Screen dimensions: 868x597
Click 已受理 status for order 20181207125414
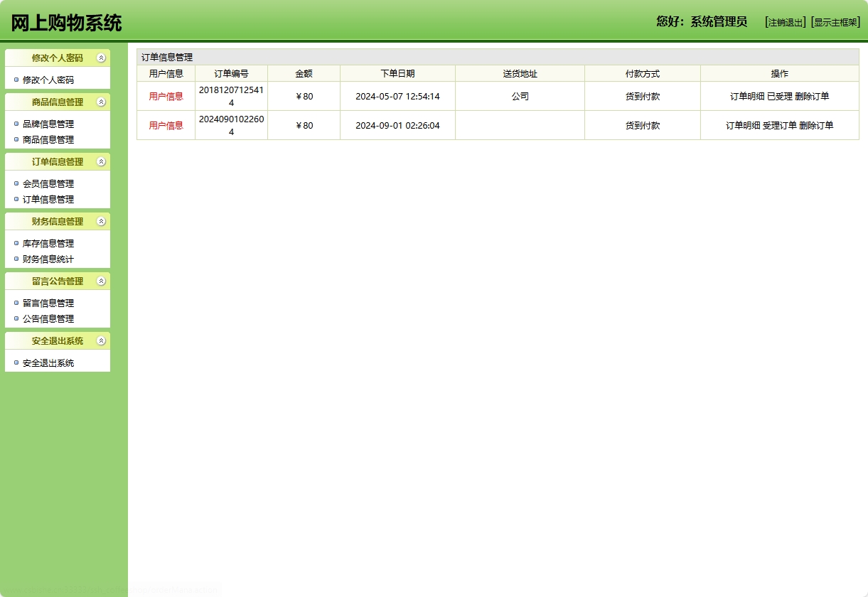[780, 97]
